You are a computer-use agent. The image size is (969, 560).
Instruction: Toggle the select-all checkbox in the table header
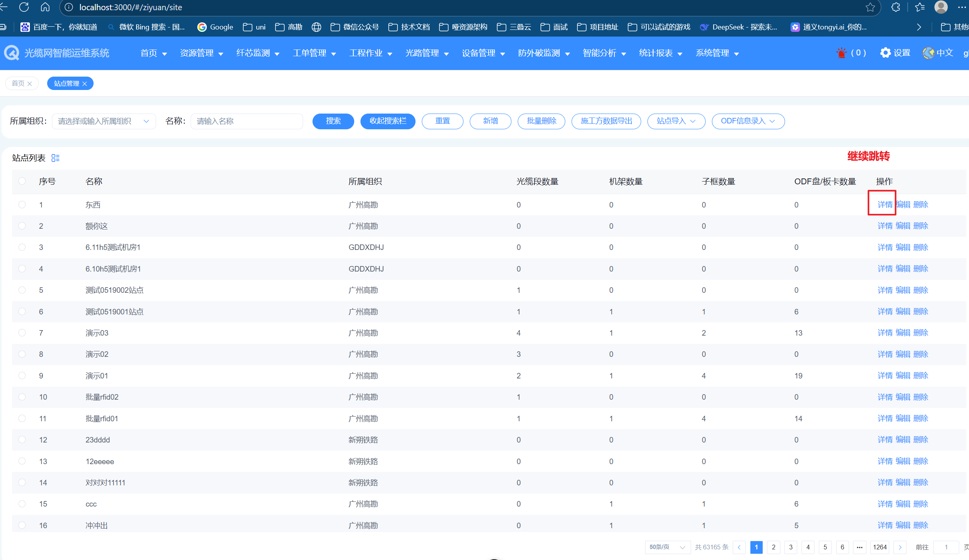(22, 181)
